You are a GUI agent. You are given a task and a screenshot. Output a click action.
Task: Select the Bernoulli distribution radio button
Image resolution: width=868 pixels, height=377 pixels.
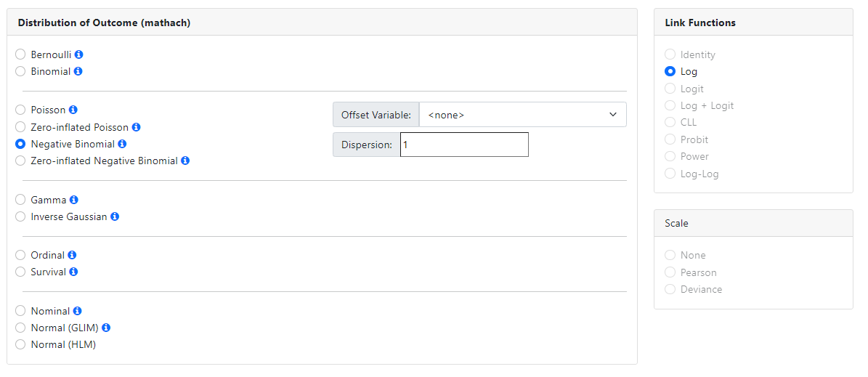click(x=20, y=54)
